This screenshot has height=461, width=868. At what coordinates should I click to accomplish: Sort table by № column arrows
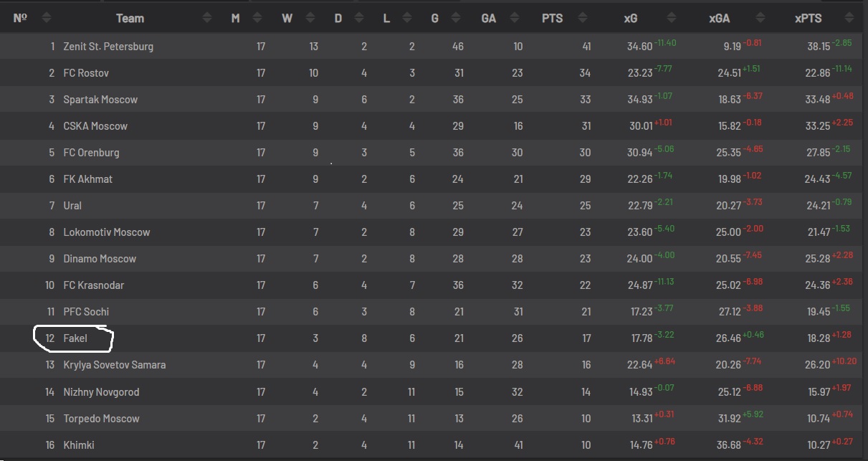[x=47, y=18]
